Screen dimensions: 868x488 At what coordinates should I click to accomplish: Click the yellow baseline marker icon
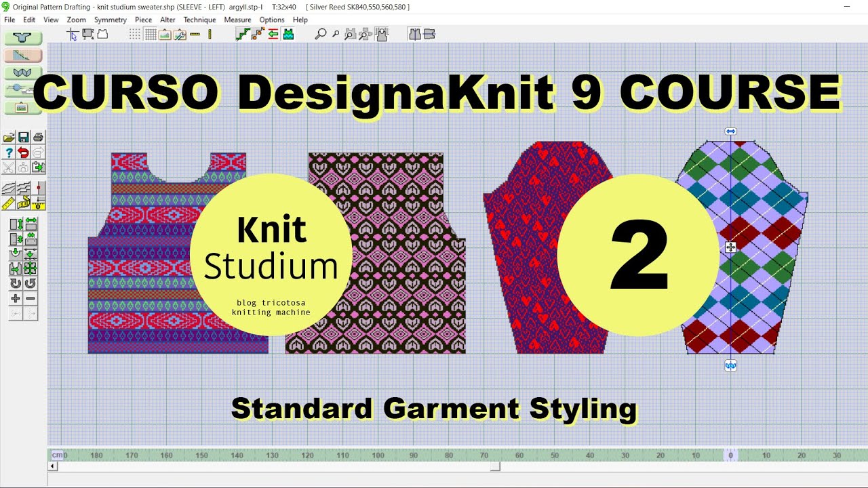pos(38,202)
